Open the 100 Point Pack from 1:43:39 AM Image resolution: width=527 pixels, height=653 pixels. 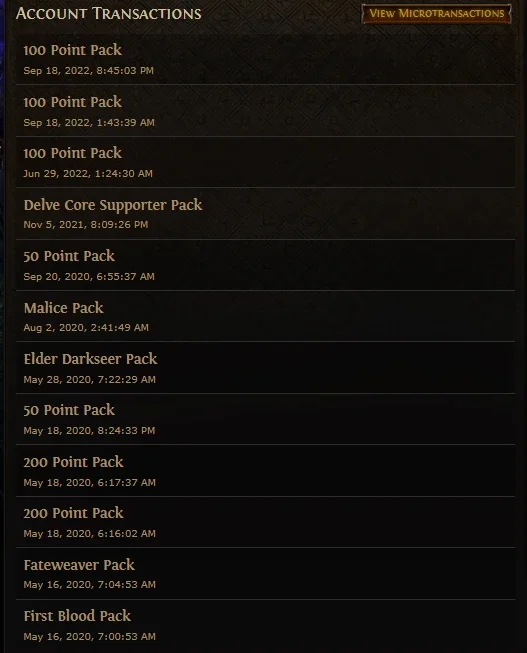pos(265,111)
